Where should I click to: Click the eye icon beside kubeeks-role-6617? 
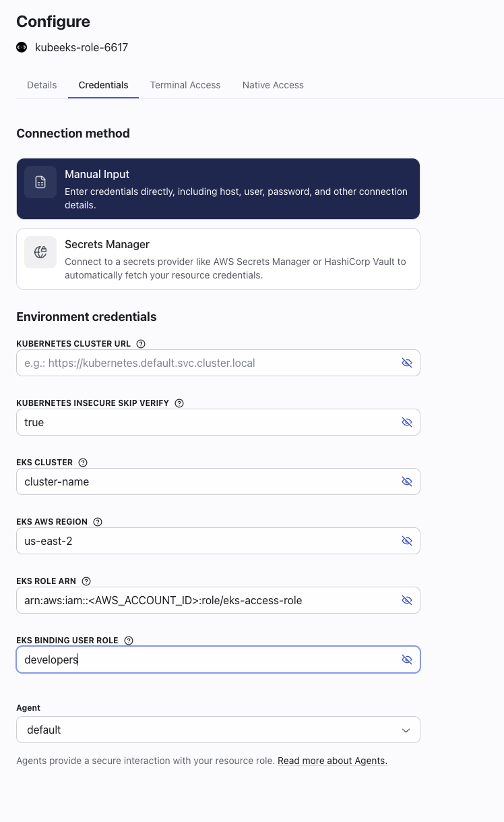click(21, 47)
